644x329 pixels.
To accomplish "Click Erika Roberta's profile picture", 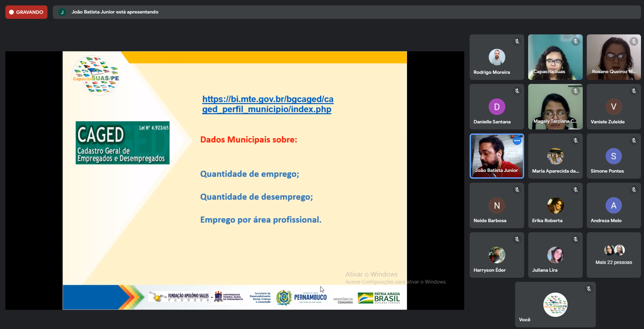I will pos(555,205).
